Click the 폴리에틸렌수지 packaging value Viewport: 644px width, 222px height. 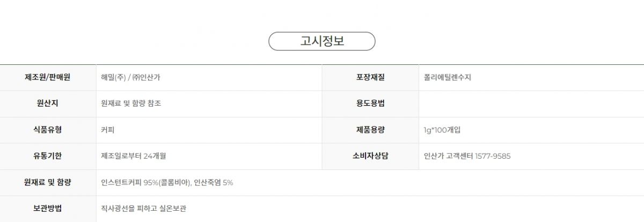pos(447,77)
